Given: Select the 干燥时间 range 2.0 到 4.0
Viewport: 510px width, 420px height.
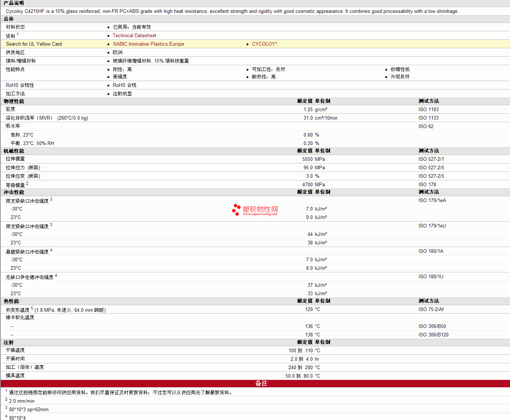Looking at the screenshot, I should coord(302,359).
